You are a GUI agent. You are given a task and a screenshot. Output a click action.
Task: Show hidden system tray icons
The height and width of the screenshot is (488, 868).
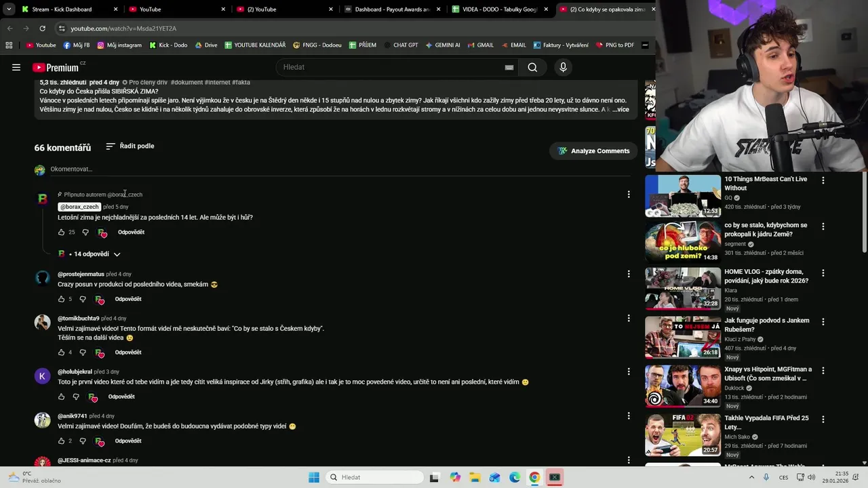751,477
